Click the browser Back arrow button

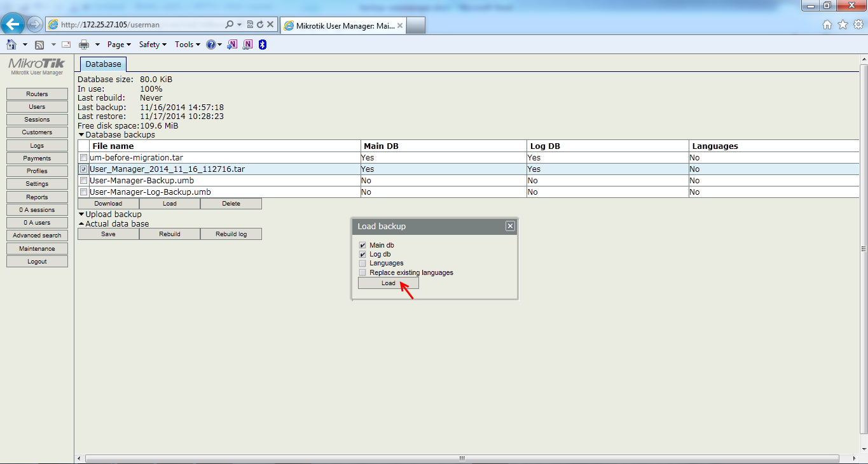click(13, 24)
